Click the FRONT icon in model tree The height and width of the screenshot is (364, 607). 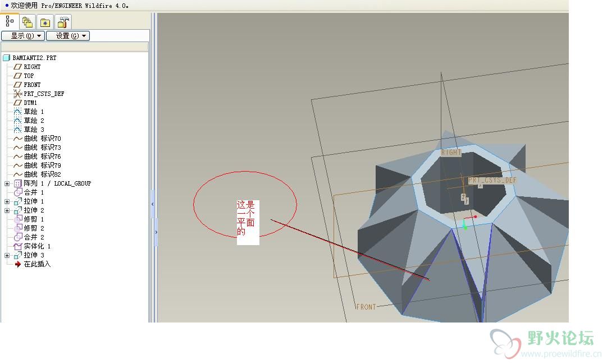(18, 85)
